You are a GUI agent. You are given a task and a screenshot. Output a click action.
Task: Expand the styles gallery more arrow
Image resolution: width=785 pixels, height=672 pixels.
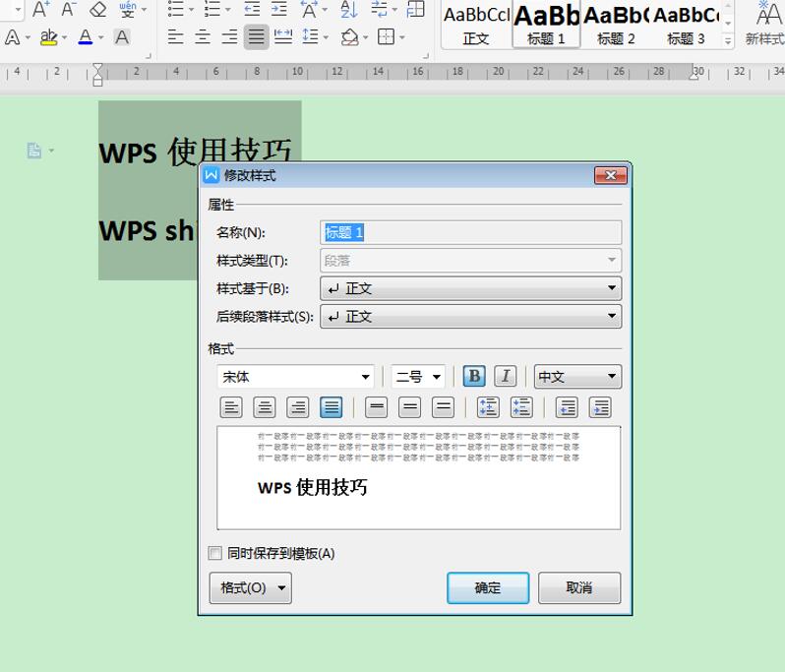coord(728,41)
